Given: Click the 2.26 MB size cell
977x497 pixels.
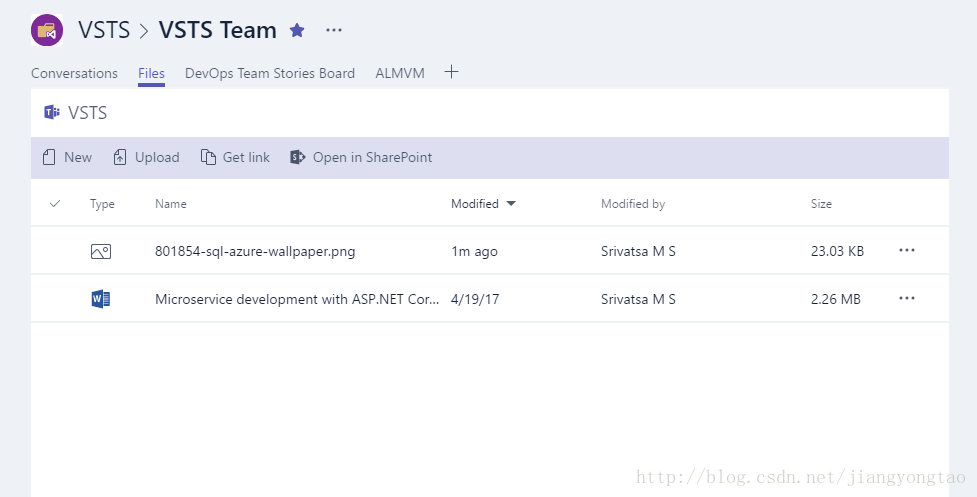Looking at the screenshot, I should [836, 300].
